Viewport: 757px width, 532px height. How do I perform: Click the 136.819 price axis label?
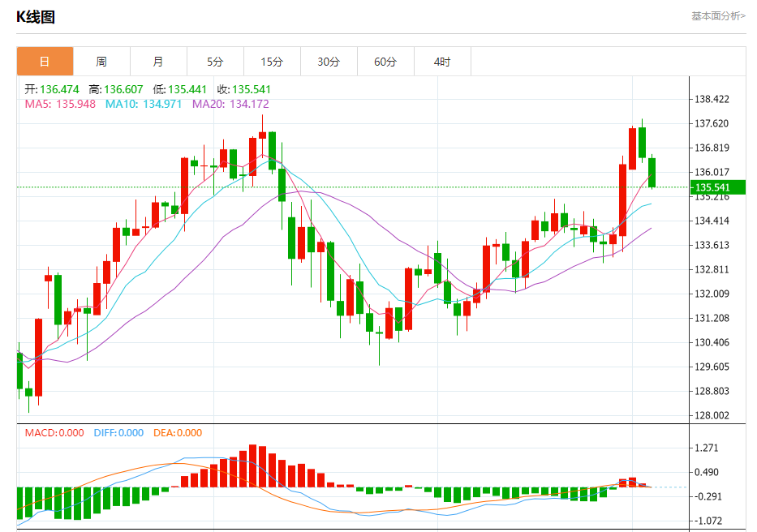(712, 148)
